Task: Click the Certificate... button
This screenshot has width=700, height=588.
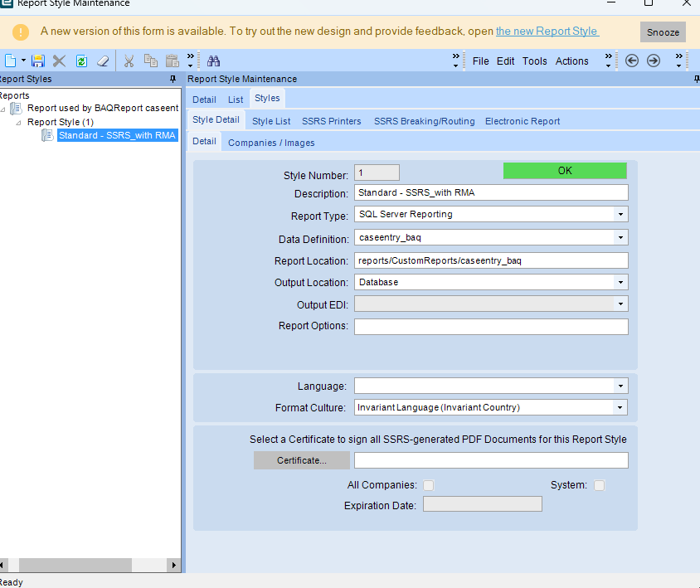Action: pyautogui.click(x=302, y=460)
